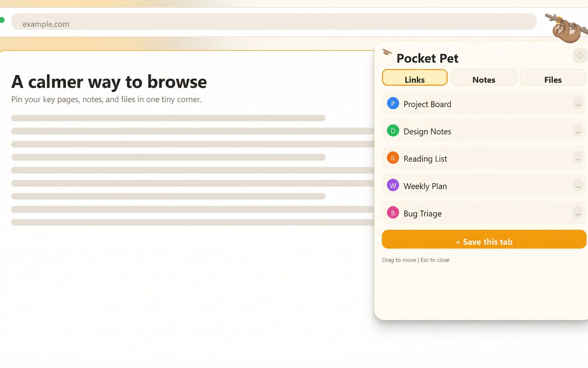Open the sparkle icon at the panel top right

coord(580,55)
